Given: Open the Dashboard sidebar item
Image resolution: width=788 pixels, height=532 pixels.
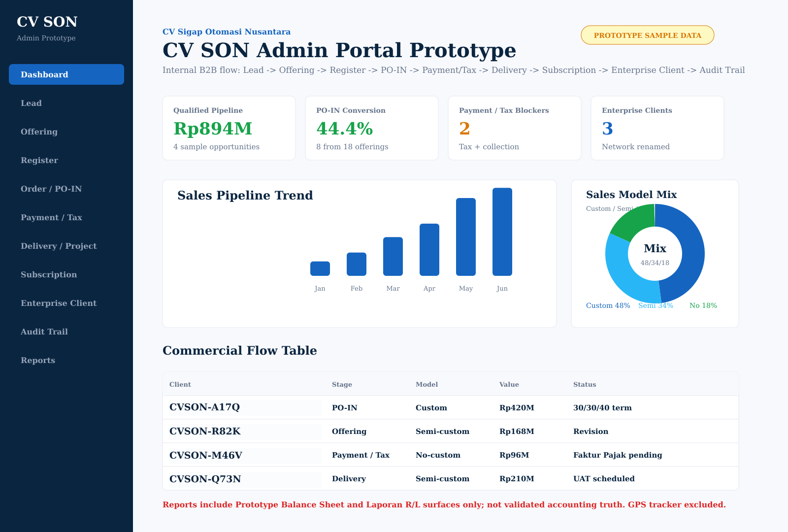Looking at the screenshot, I should coord(66,74).
